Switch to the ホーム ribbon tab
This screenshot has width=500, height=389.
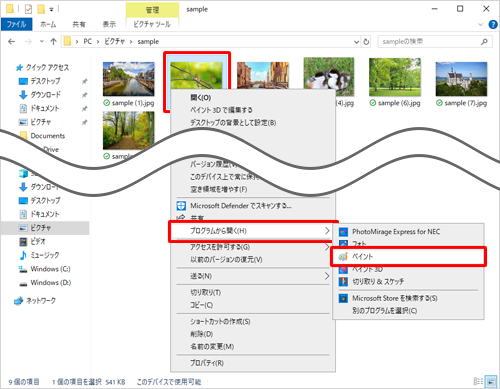click(48, 24)
